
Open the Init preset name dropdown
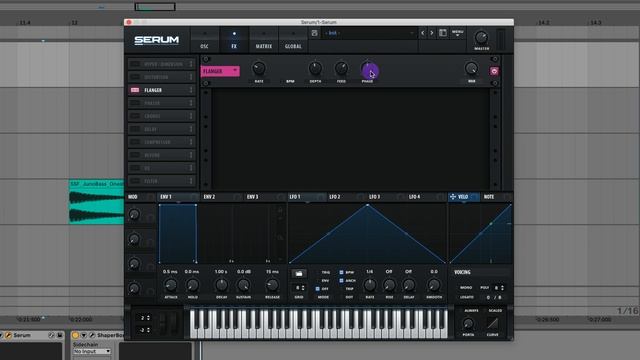coord(369,33)
